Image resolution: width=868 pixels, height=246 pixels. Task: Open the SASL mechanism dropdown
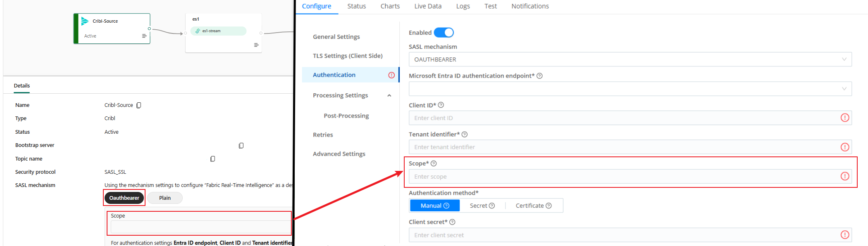[x=630, y=59]
